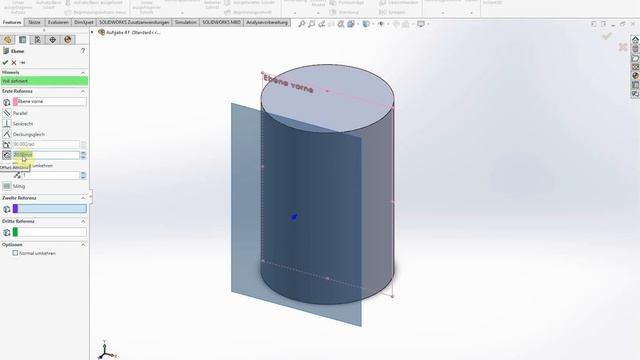Open Display Style dropdown arrow
The height and width of the screenshot is (360, 640).
tap(373, 24)
